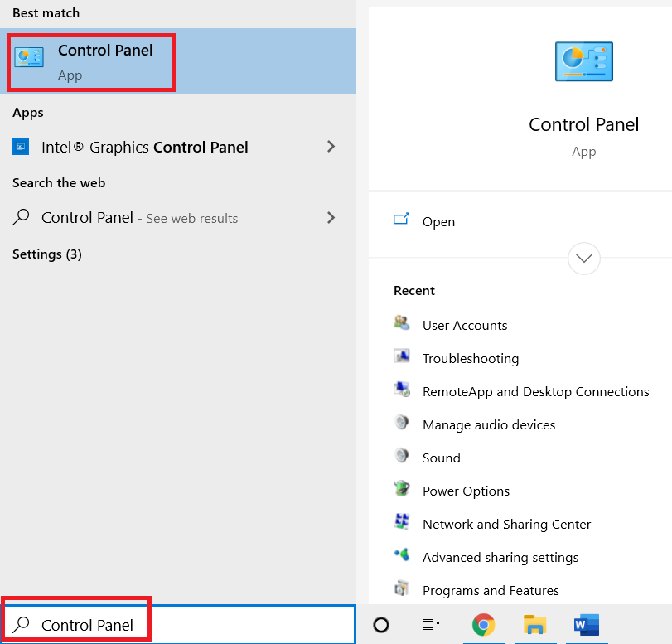Click the Intel Graphics Control Panel icon
Image resolution: width=672 pixels, height=644 pixels.
click(21, 147)
